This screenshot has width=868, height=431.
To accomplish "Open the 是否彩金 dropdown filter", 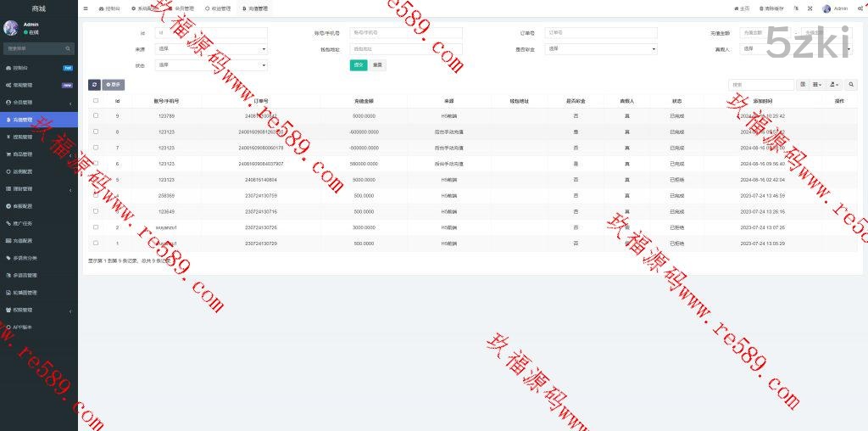I will pyautogui.click(x=601, y=48).
